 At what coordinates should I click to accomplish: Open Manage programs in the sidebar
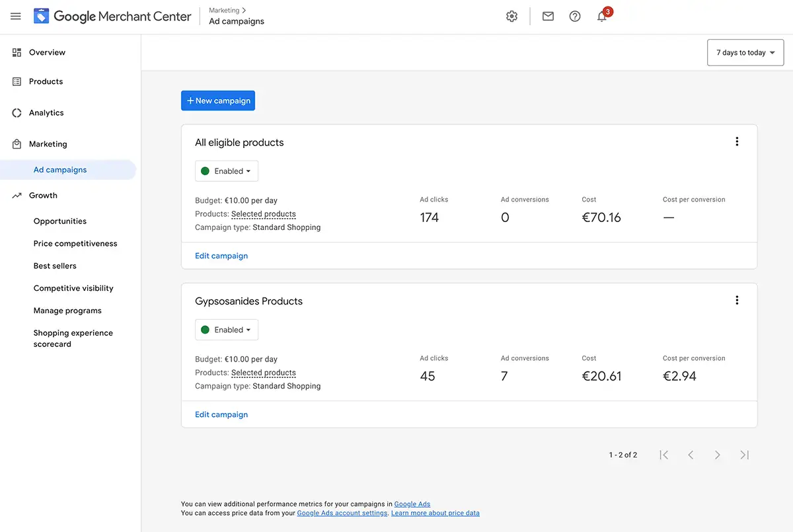[67, 311]
